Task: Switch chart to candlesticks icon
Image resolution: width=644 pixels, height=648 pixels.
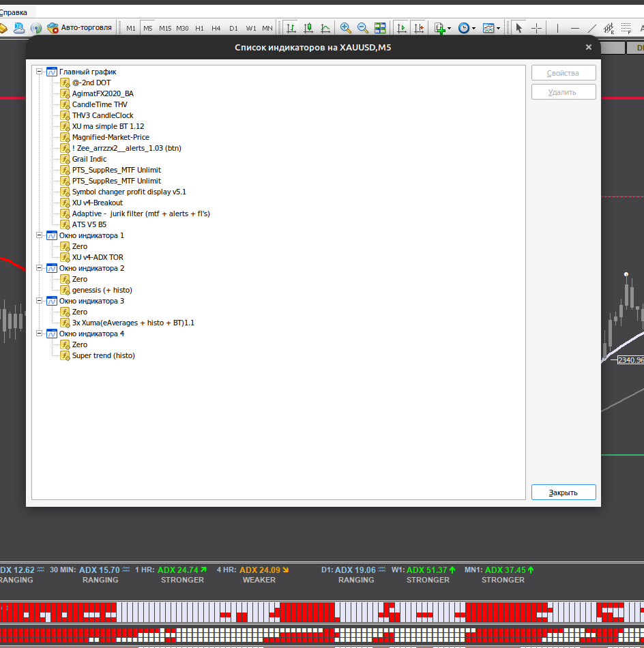Action: click(308, 28)
